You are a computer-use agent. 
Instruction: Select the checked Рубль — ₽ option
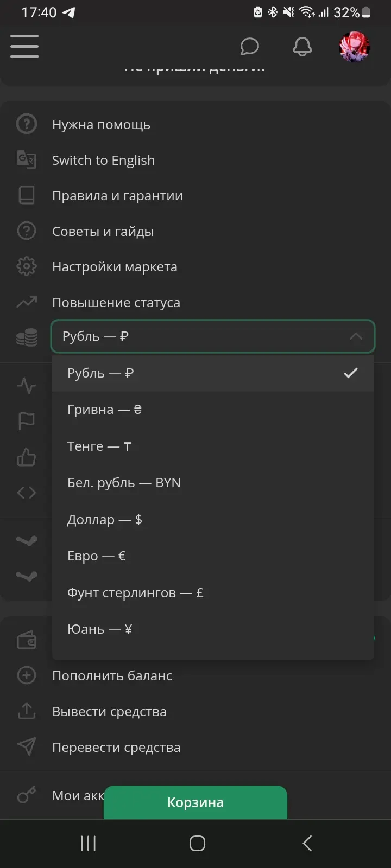(212, 373)
